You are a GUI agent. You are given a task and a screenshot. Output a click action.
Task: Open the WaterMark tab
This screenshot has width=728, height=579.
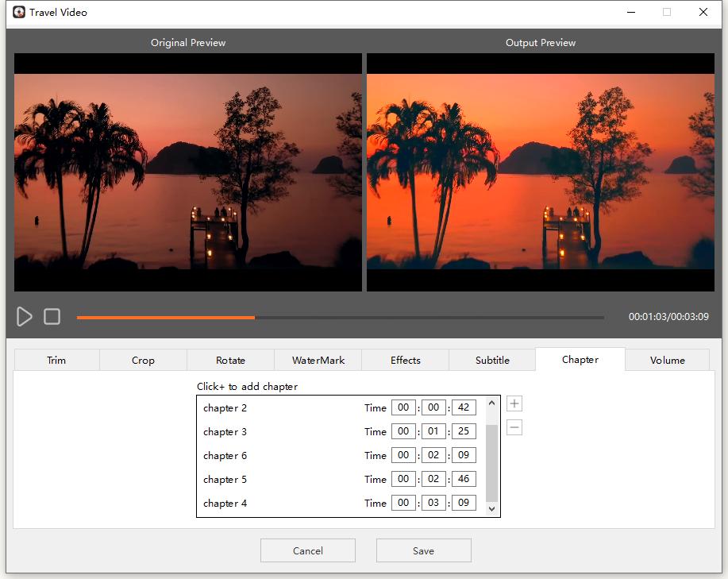pyautogui.click(x=318, y=360)
